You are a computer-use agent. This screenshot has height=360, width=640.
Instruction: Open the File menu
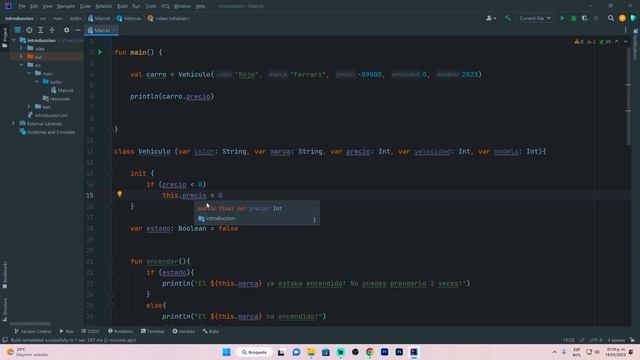(22, 6)
